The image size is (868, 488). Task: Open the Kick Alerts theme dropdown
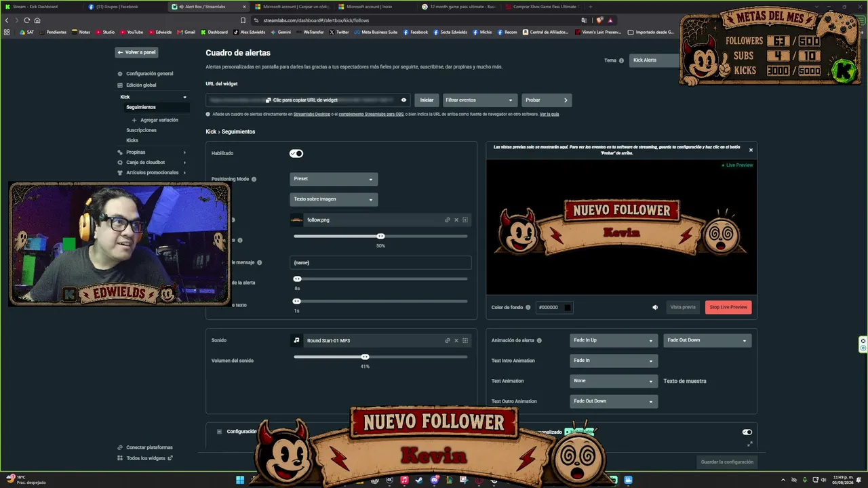[654, 60]
